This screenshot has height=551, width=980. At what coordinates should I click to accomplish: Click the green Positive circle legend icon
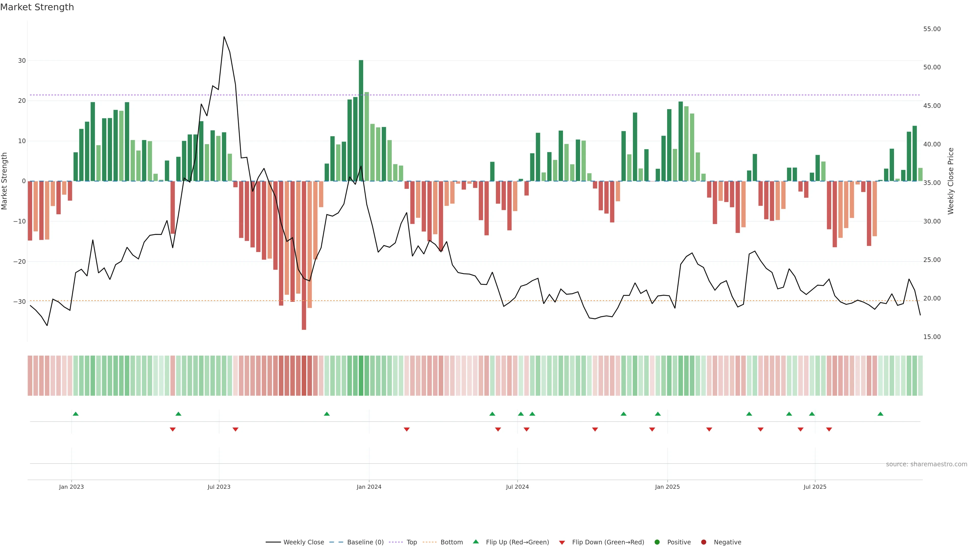657,542
